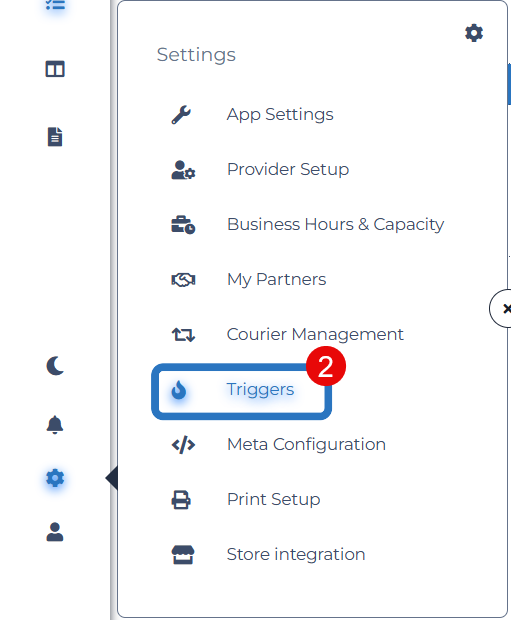Select the highlighted Triggers option

(x=241, y=391)
